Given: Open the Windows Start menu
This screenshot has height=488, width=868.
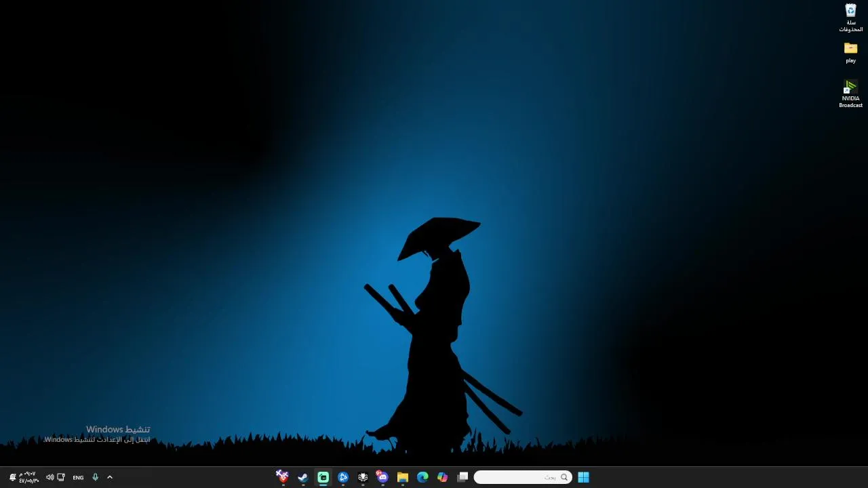Looking at the screenshot, I should pyautogui.click(x=583, y=477).
